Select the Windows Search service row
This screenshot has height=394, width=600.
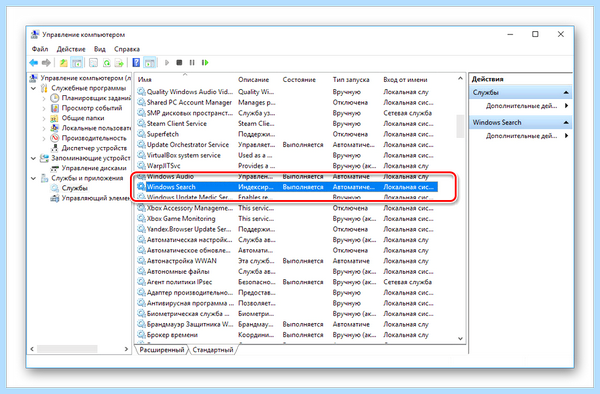coord(287,187)
